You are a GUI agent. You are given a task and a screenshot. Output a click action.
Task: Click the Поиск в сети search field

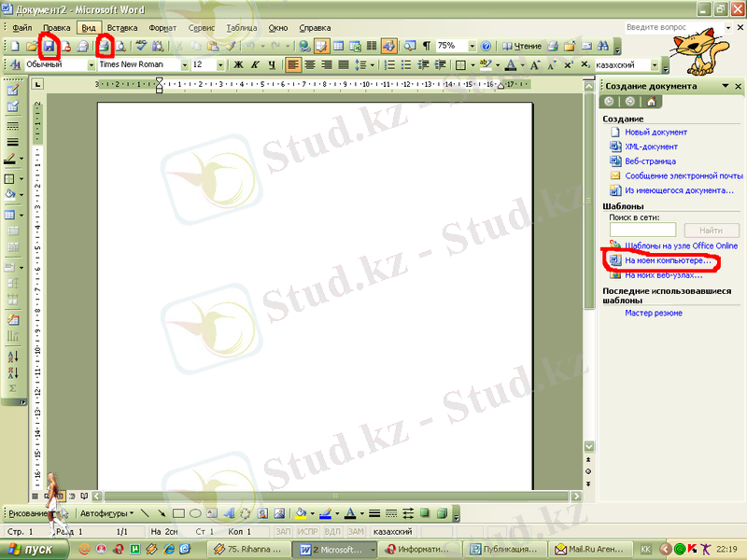(642, 230)
